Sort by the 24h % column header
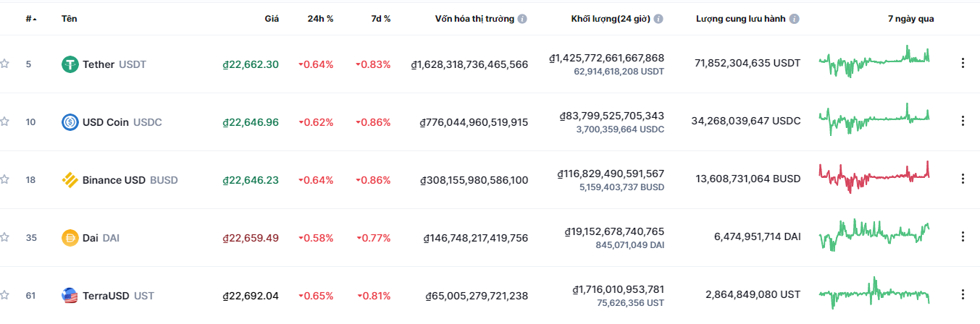The width and height of the screenshot is (980, 324). [320, 19]
